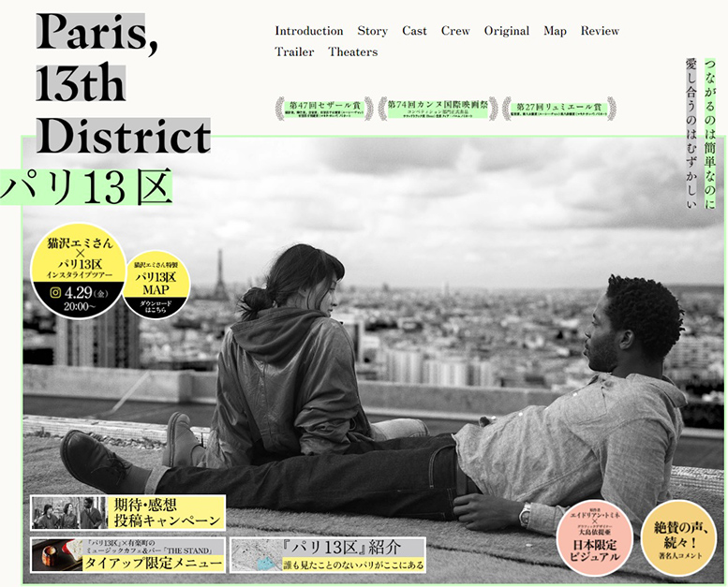Click the 期待・感想 投稿キャンペーン banner
The height and width of the screenshot is (587, 728).
[x=127, y=513]
